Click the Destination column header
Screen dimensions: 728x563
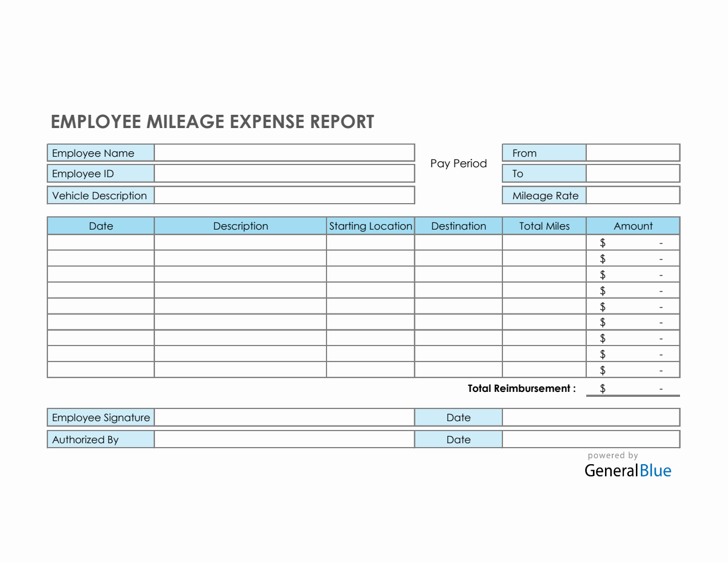coord(458,226)
